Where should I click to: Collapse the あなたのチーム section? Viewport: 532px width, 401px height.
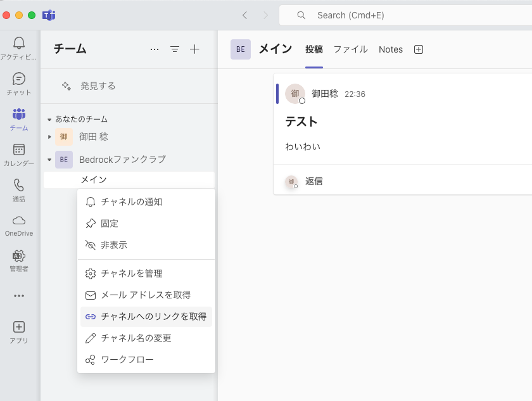(49, 118)
